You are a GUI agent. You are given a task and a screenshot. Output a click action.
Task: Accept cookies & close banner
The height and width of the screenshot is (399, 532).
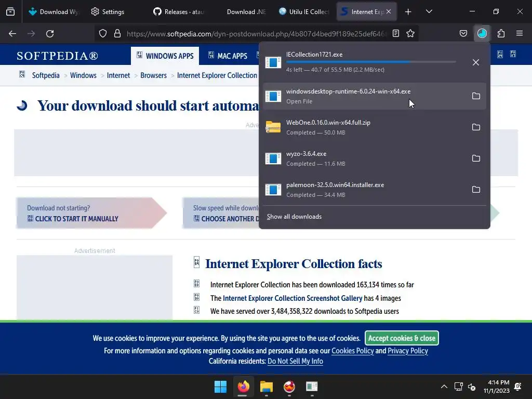pos(402,338)
